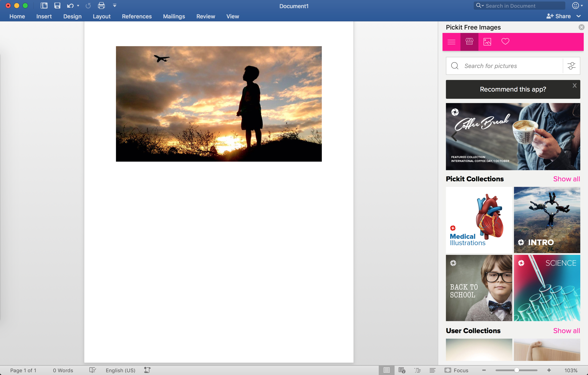Image resolution: width=588 pixels, height=375 pixels.
Task: Adjust the zoom slider in status bar
Action: click(516, 370)
